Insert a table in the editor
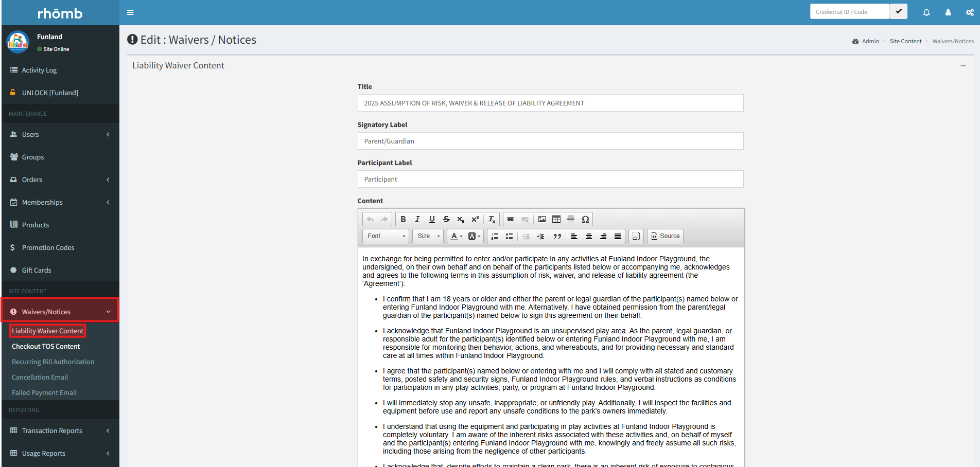This screenshot has height=467, width=980. tap(556, 219)
